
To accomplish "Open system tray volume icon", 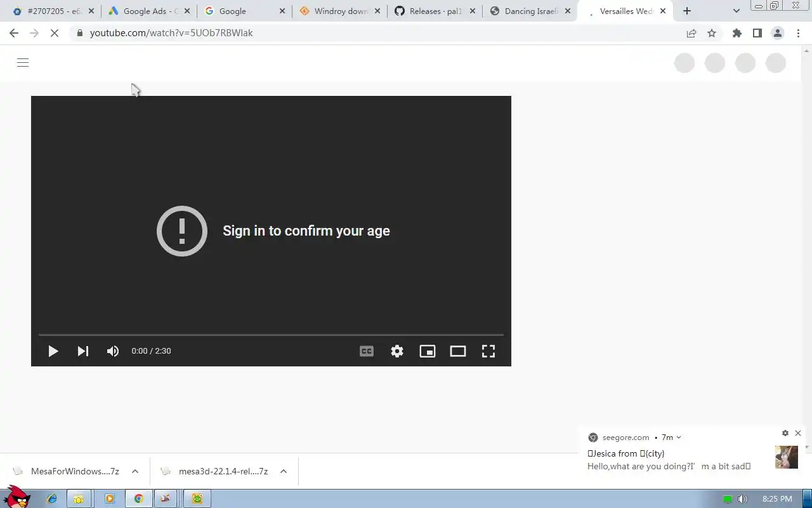I will [743, 499].
